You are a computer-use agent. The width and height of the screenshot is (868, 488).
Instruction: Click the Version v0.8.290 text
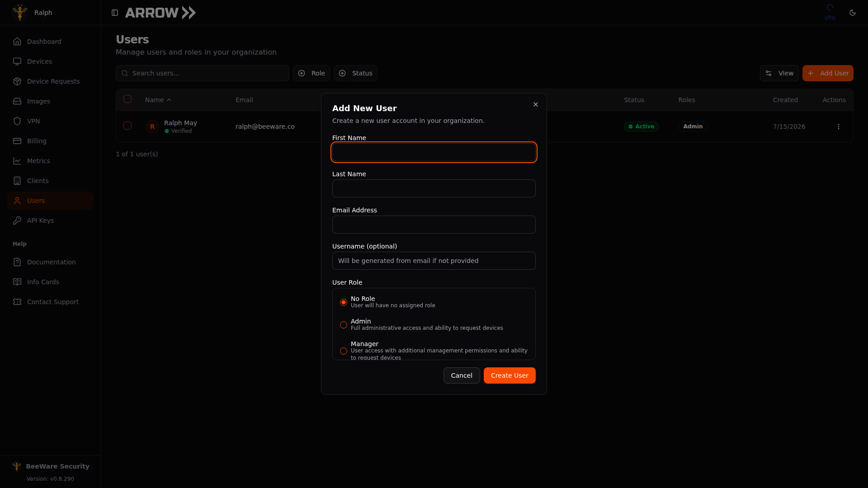[x=50, y=479]
